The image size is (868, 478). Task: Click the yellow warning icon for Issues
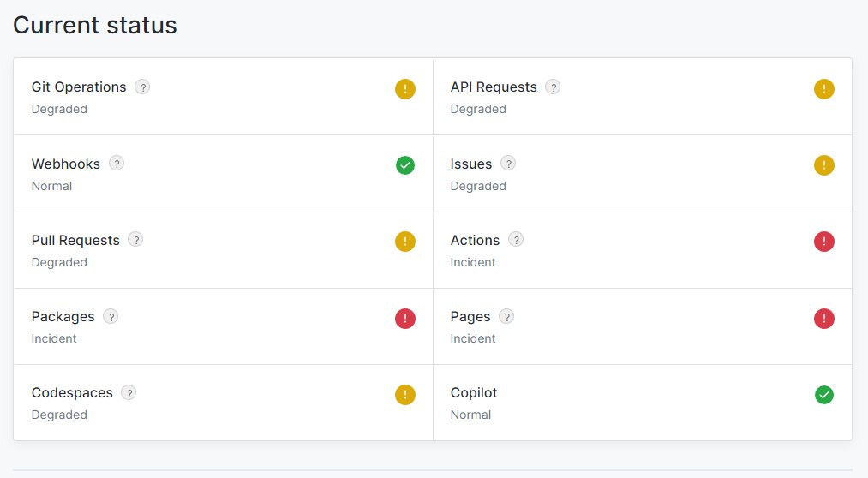[824, 165]
